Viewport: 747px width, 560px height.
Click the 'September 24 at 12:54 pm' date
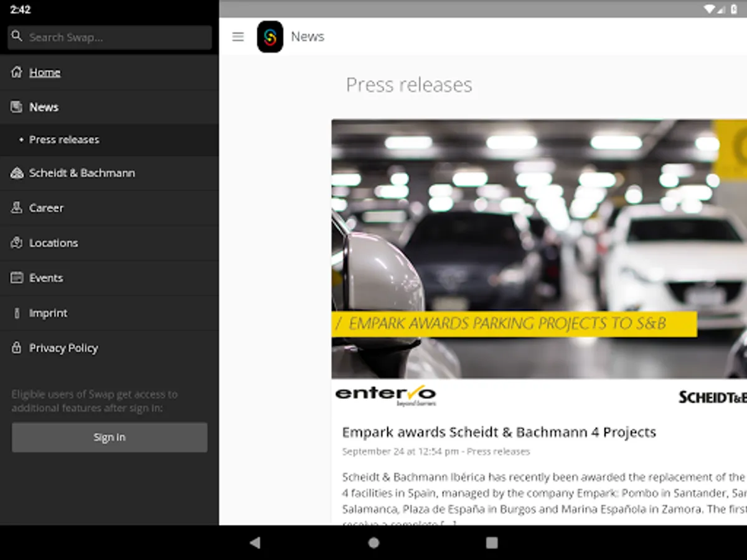coord(400,452)
